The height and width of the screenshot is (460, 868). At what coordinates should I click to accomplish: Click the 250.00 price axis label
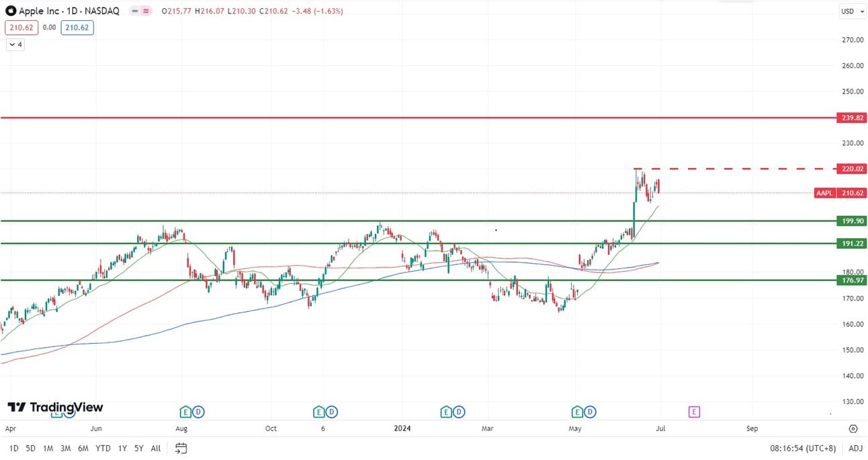853,91
